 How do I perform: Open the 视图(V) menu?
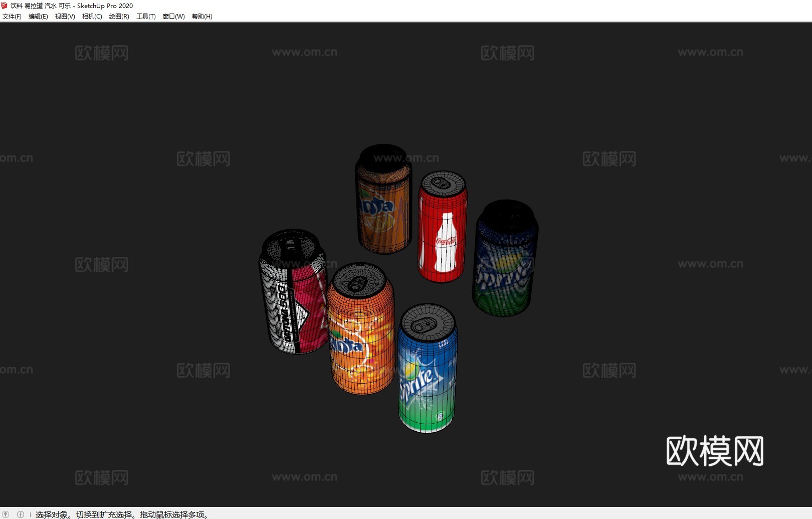click(x=65, y=17)
